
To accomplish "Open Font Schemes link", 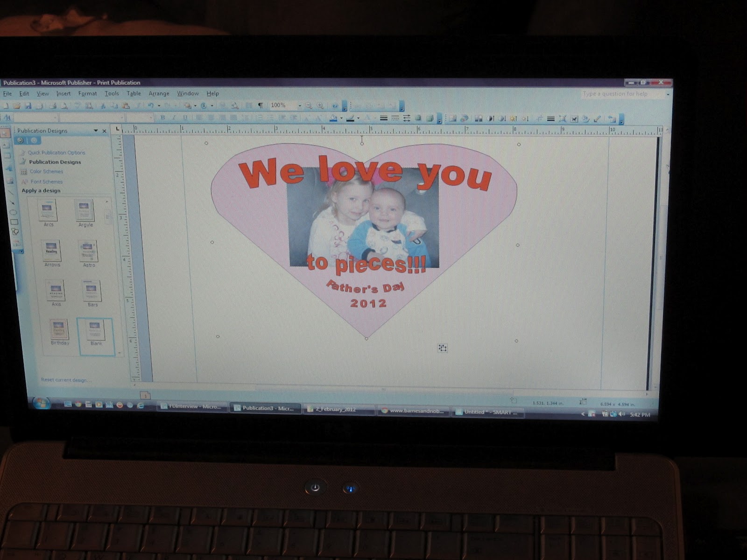I will coord(46,182).
